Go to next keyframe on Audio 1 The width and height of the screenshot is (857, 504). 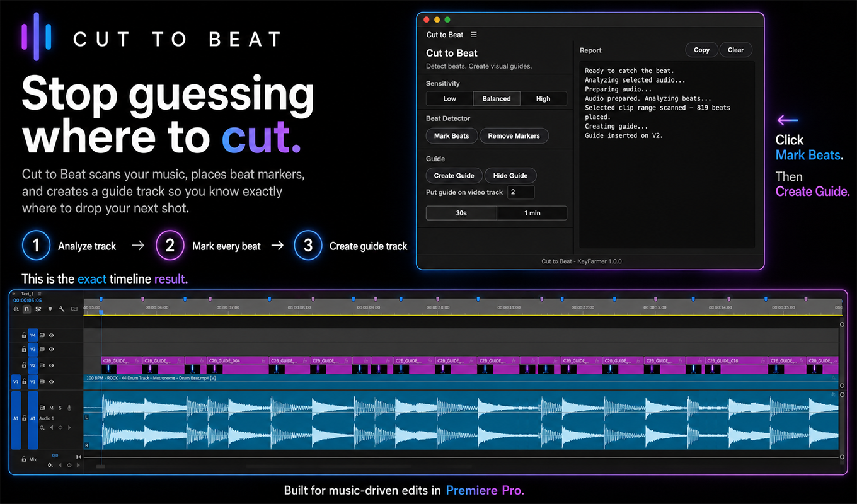pos(69,427)
